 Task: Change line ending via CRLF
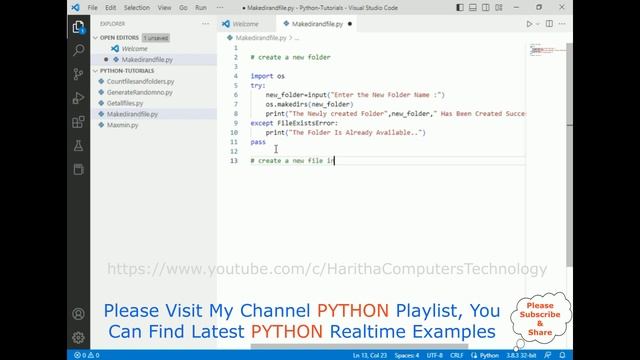(456, 355)
